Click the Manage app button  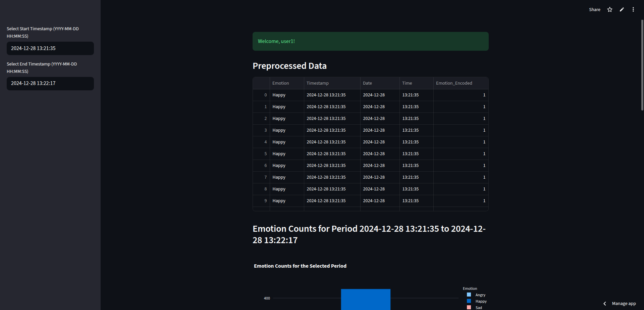[624, 303]
